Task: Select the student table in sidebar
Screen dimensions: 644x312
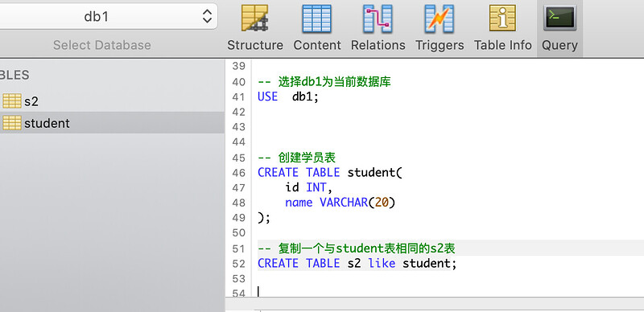Action: click(x=112, y=123)
